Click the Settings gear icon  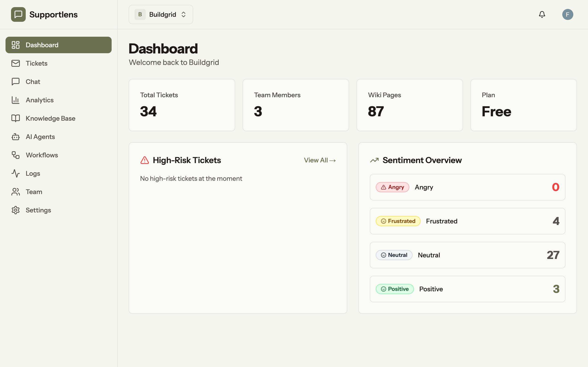(16, 210)
